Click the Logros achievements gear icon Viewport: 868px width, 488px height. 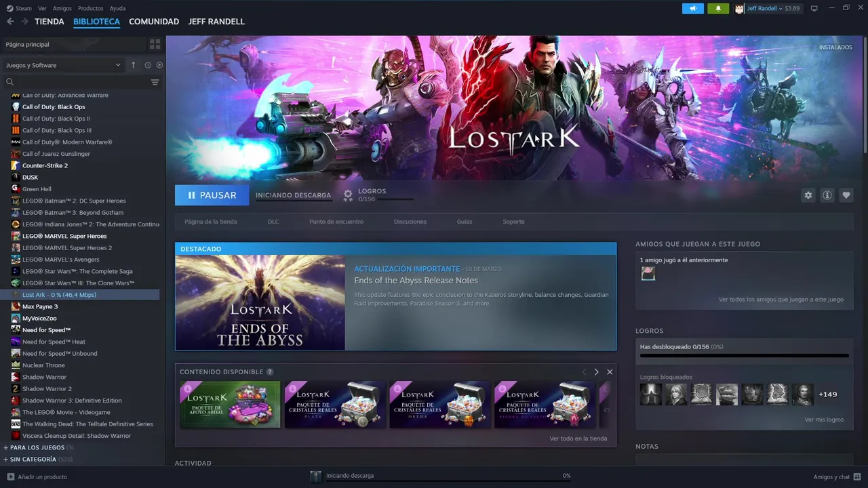coord(348,195)
